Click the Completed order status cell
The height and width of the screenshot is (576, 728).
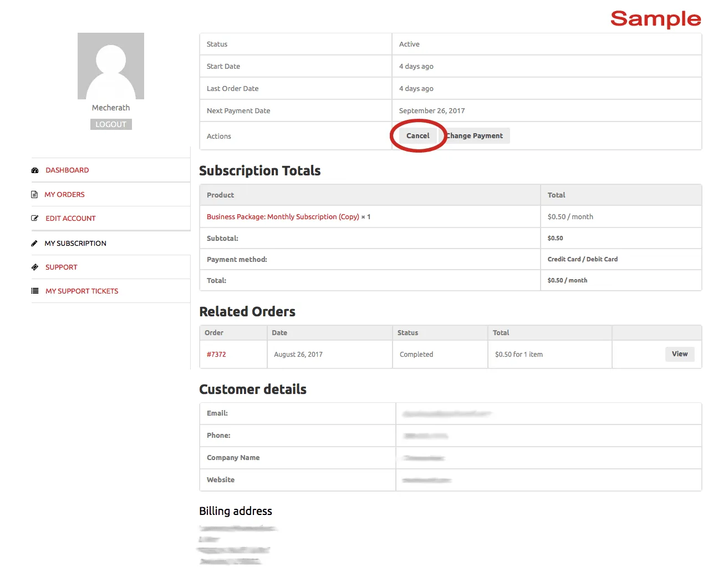(416, 354)
